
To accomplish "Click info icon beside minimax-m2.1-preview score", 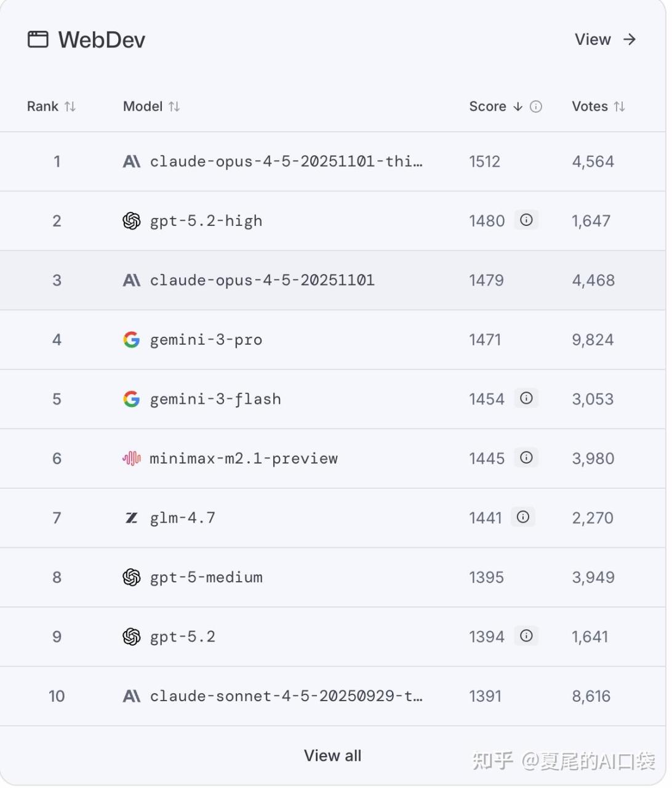I will [526, 458].
